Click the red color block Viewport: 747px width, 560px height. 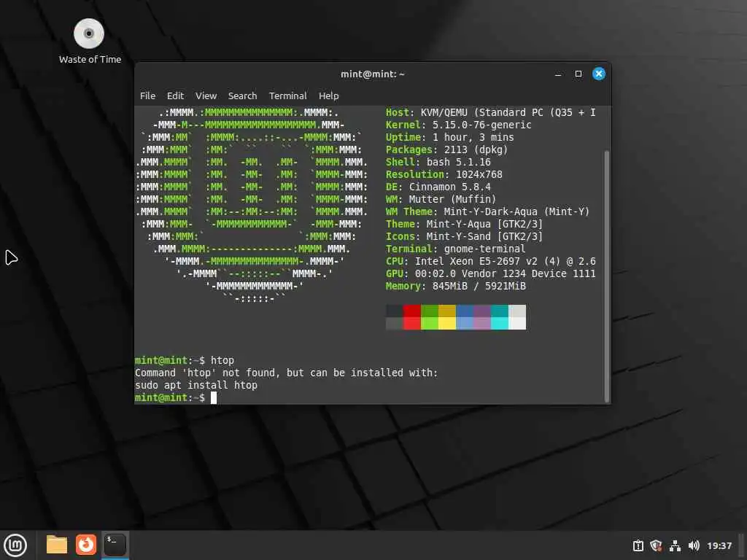click(x=412, y=317)
